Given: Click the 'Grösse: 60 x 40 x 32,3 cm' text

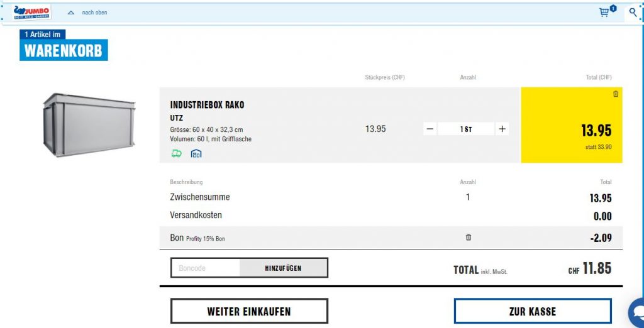Looking at the screenshot, I should [x=206, y=129].
